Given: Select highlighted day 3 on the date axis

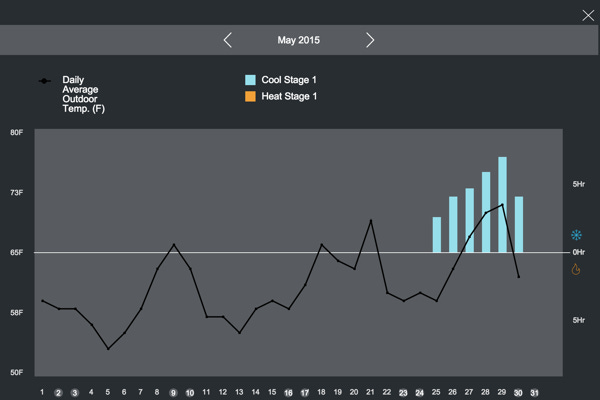Looking at the screenshot, I should pyautogui.click(x=75, y=393).
